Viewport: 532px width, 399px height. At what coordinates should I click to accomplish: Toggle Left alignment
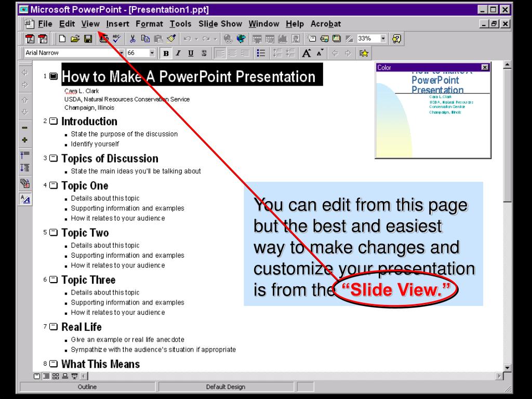click(220, 54)
